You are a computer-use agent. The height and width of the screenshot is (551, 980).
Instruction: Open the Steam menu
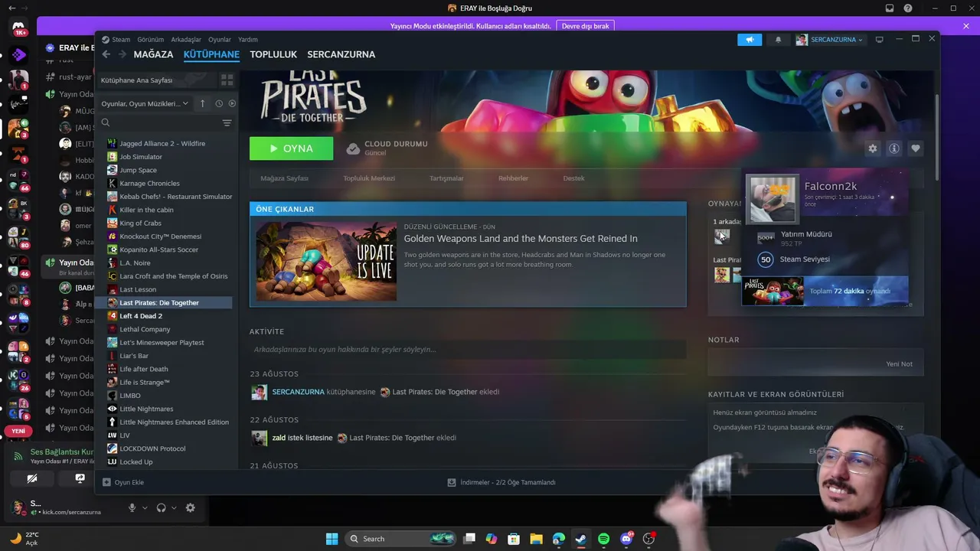click(x=116, y=40)
